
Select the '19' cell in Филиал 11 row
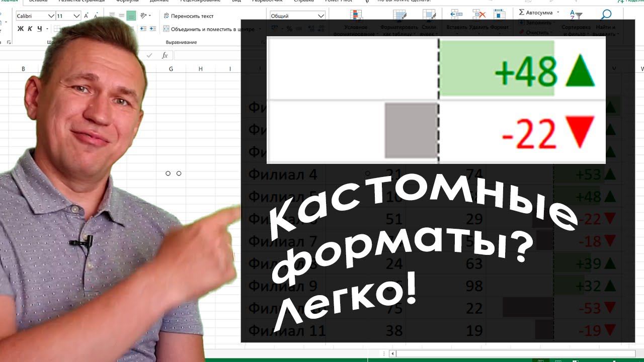click(x=473, y=330)
